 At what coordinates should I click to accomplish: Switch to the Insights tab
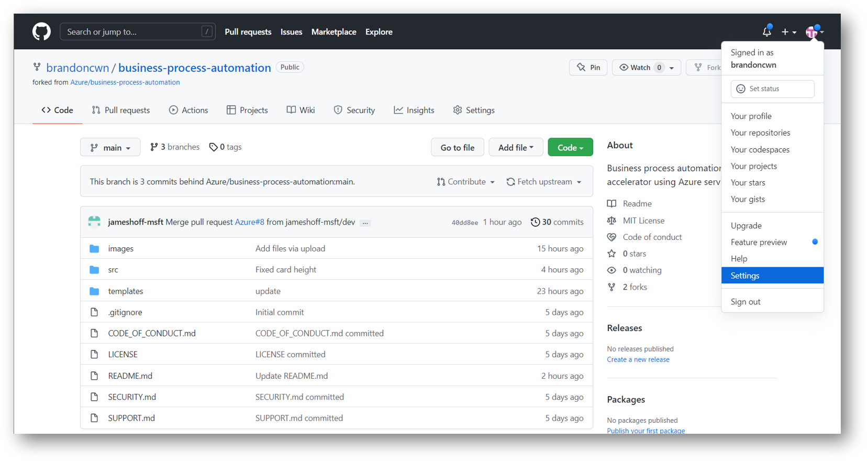(414, 110)
